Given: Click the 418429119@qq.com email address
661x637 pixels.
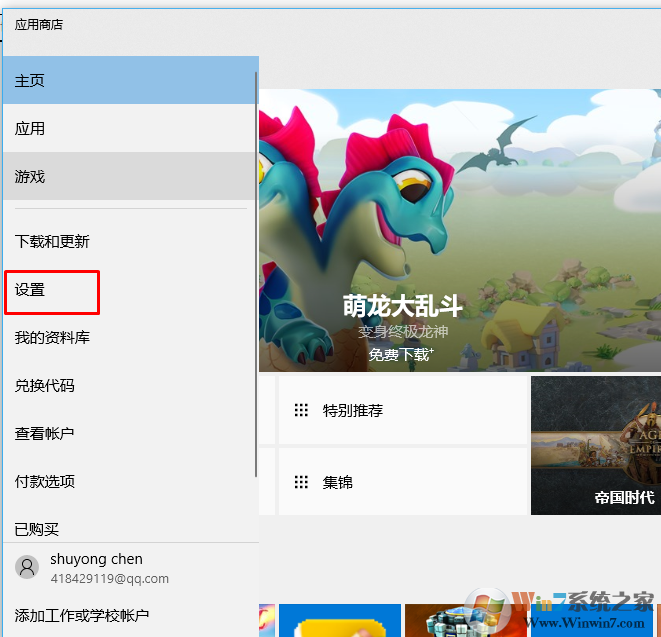Looking at the screenshot, I should pyautogui.click(x=110, y=578).
